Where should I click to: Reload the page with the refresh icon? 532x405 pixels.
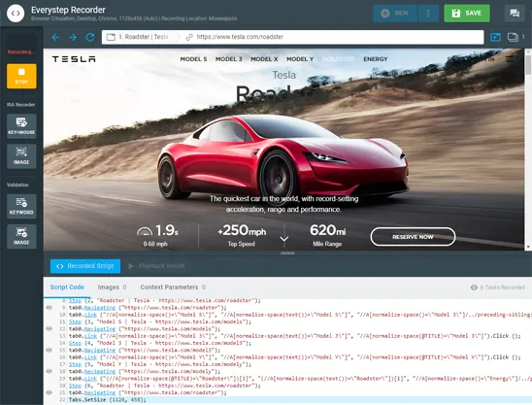(x=90, y=37)
